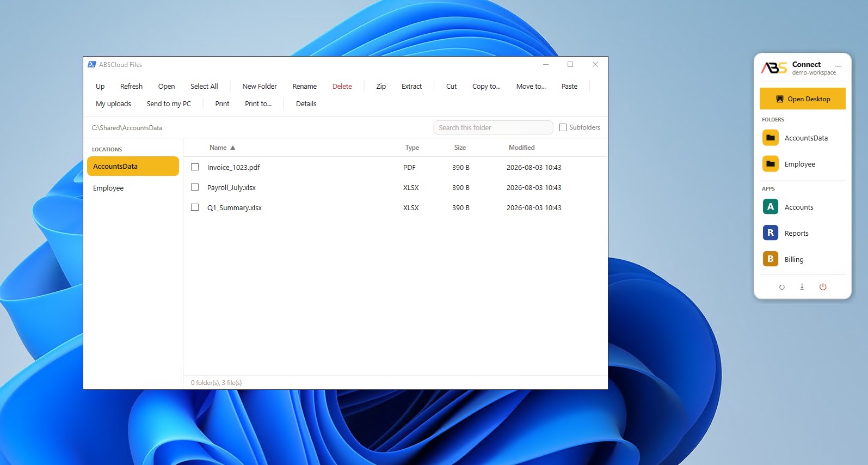Image resolution: width=868 pixels, height=465 pixels.
Task: Click the Employee folder icon in Connect panel
Action: (771, 164)
